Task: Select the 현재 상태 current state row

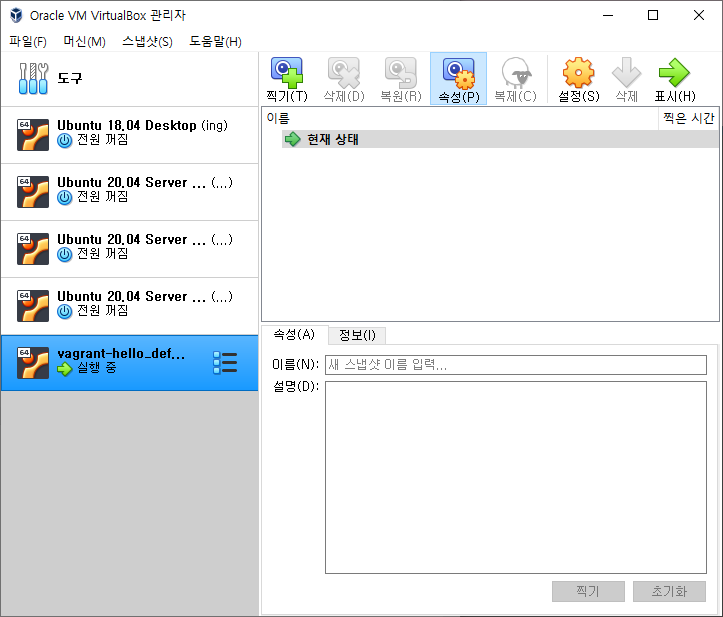Action: [500, 139]
